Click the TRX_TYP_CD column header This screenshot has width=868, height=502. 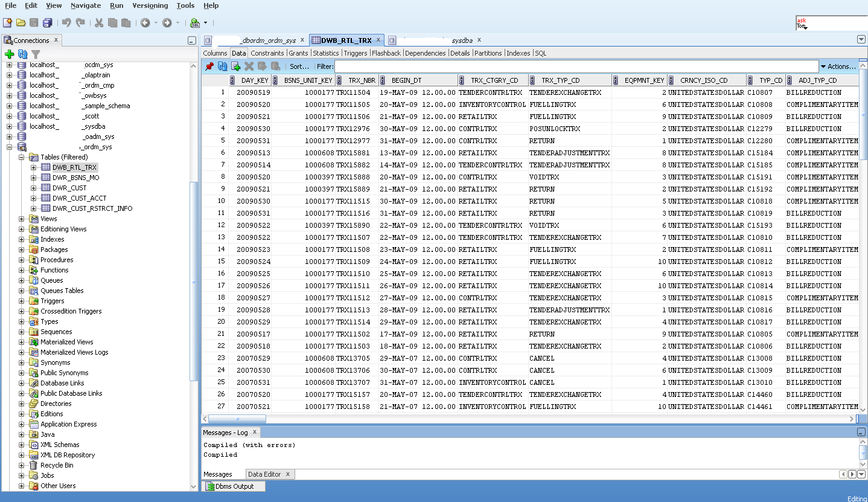point(560,80)
